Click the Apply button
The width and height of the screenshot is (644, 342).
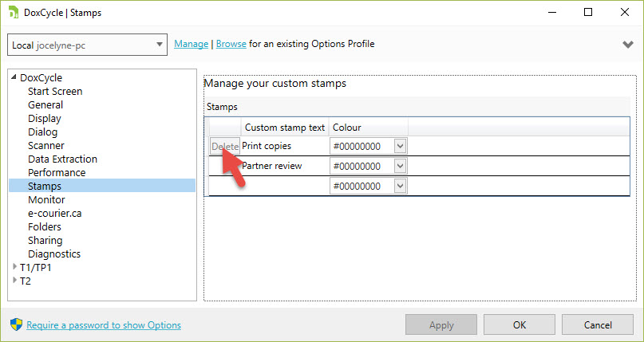tap(441, 324)
